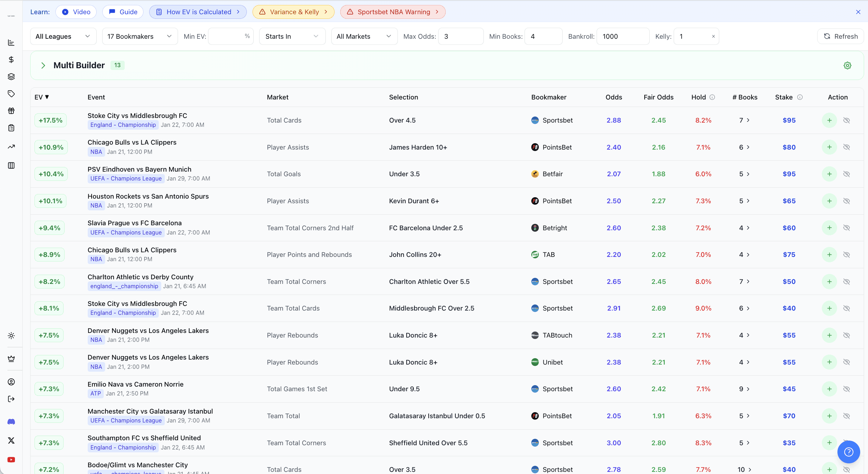Open Multi Builder settings gear

tap(847, 65)
